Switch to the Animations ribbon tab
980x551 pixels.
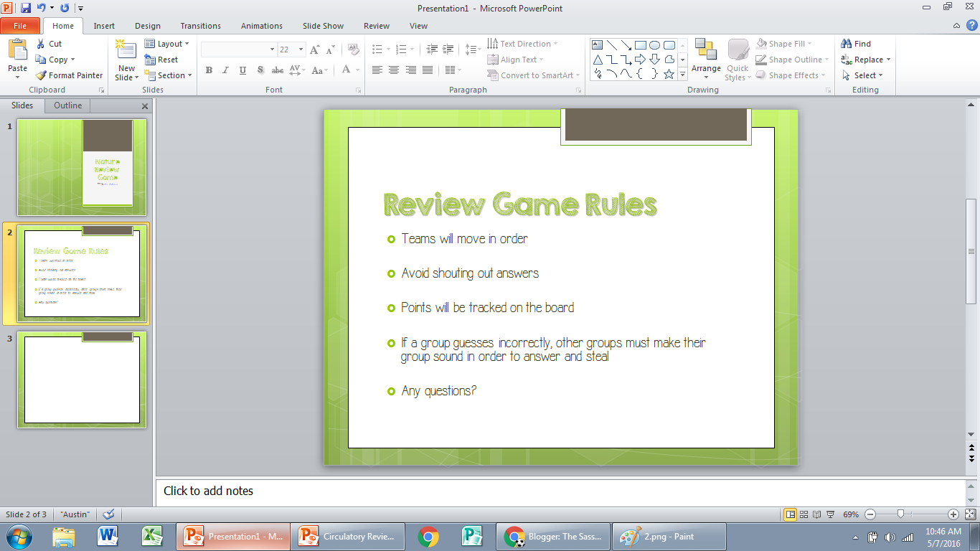click(x=261, y=26)
